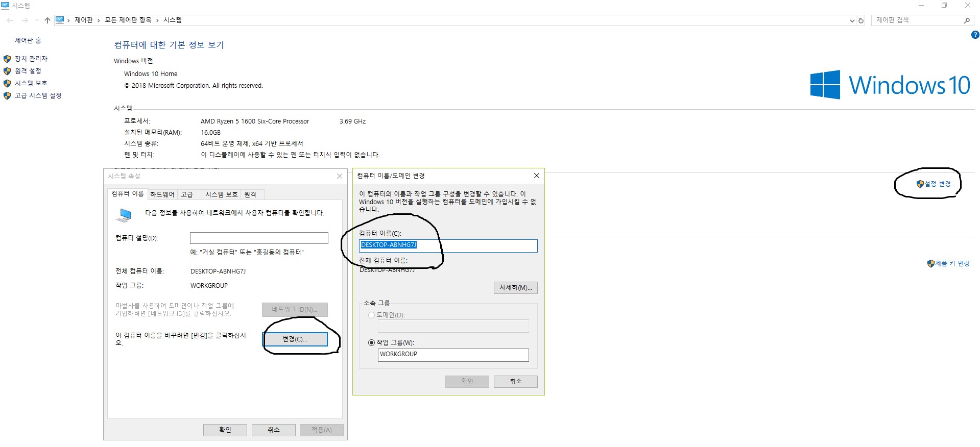Click the up-directory arrow icon
The height and width of the screenshot is (447, 980).
pos(47,20)
